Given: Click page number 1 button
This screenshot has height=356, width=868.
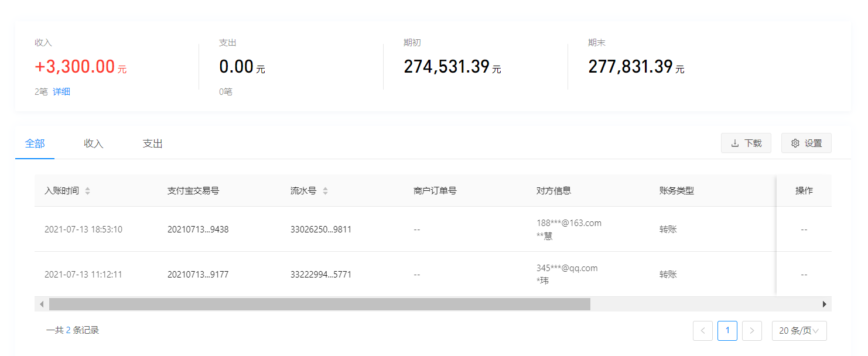Looking at the screenshot, I should [727, 330].
